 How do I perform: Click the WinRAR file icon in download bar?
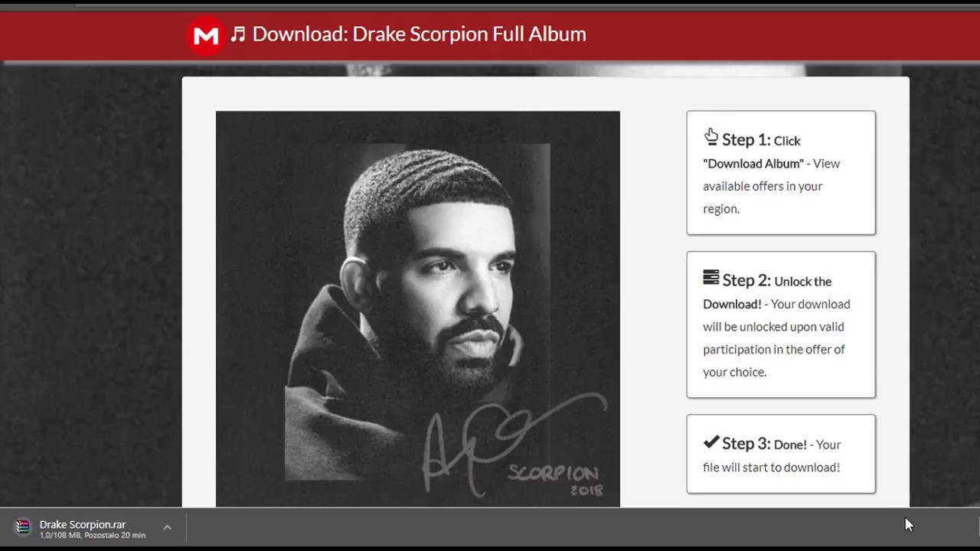point(23,527)
